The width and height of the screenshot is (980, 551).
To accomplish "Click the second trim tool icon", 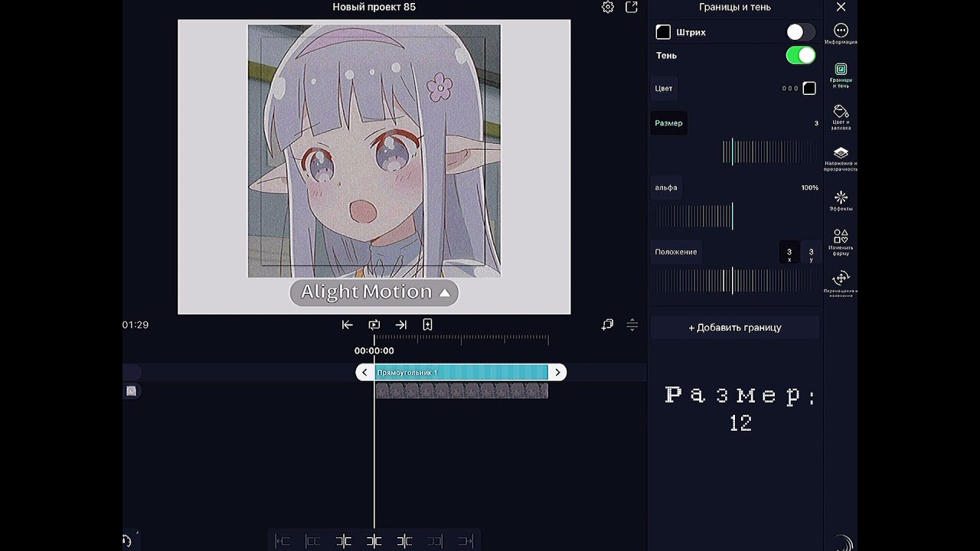I will pyautogui.click(x=313, y=541).
